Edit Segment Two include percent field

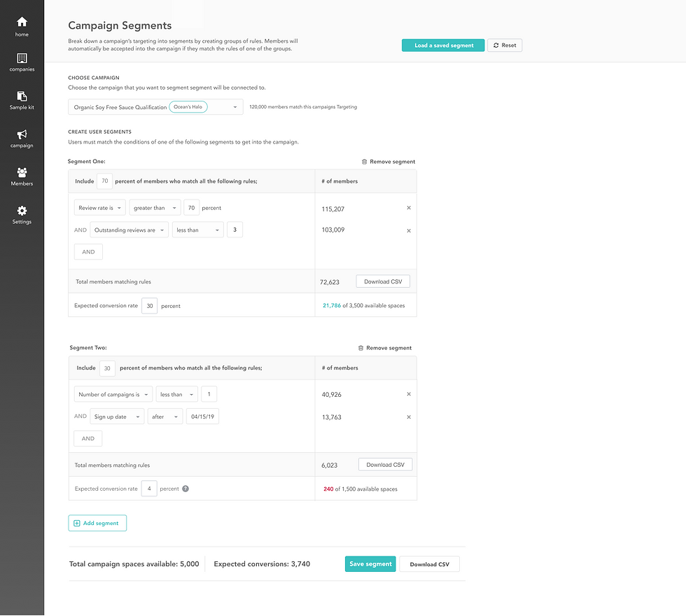pyautogui.click(x=107, y=368)
